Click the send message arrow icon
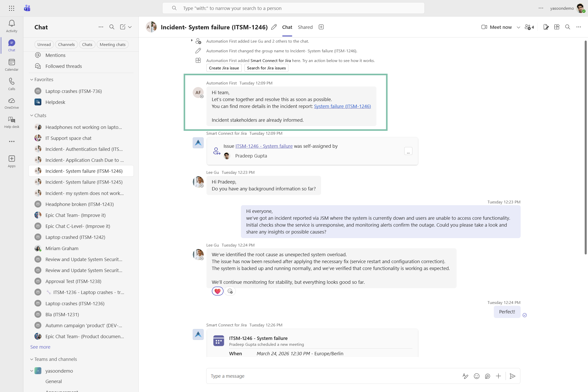This screenshot has width=588, height=392. 512,376
